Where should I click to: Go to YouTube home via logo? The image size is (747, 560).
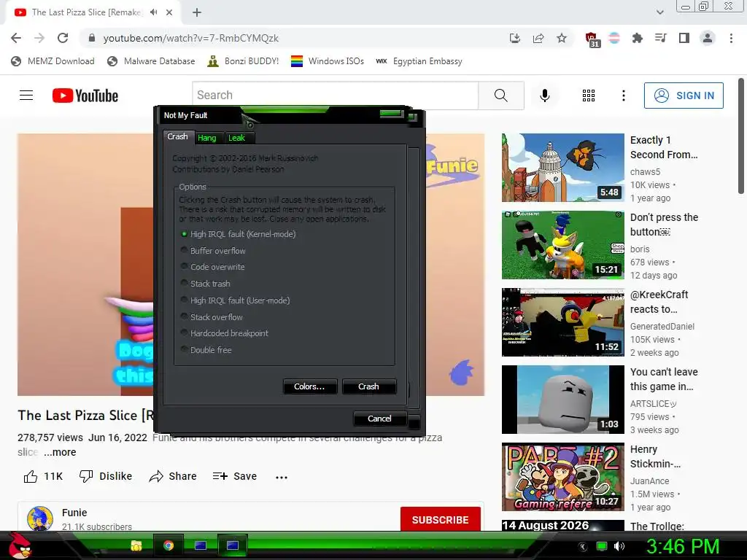click(85, 96)
